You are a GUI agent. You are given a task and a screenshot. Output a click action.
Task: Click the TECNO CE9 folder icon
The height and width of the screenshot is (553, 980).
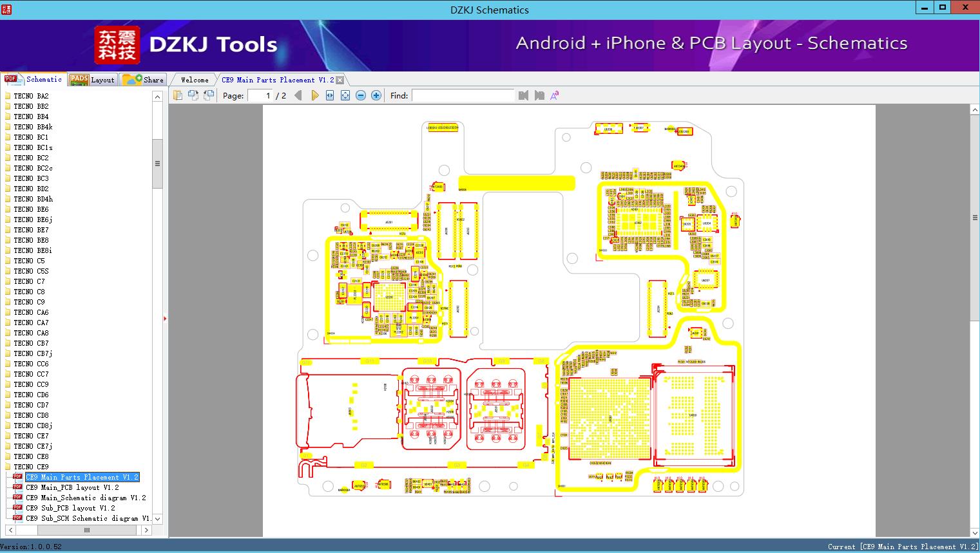pos(8,467)
